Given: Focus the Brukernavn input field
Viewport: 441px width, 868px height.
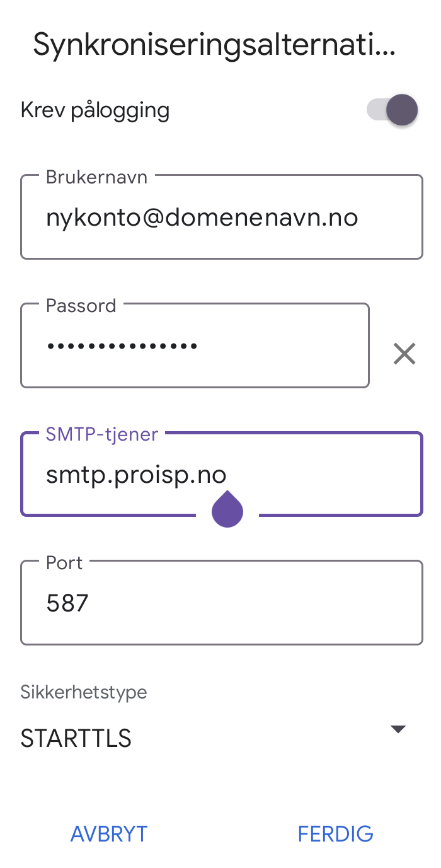Looking at the screenshot, I should [x=222, y=217].
